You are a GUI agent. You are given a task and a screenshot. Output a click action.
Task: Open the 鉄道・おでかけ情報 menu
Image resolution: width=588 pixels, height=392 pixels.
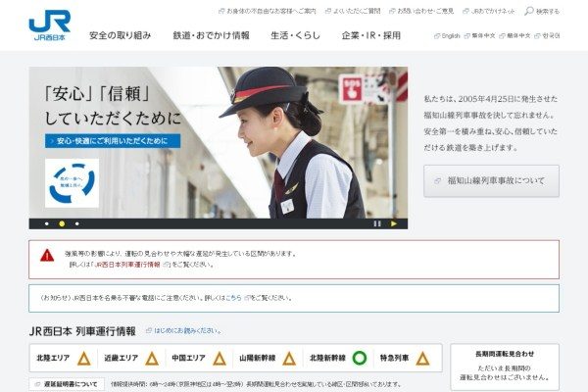[211, 35]
